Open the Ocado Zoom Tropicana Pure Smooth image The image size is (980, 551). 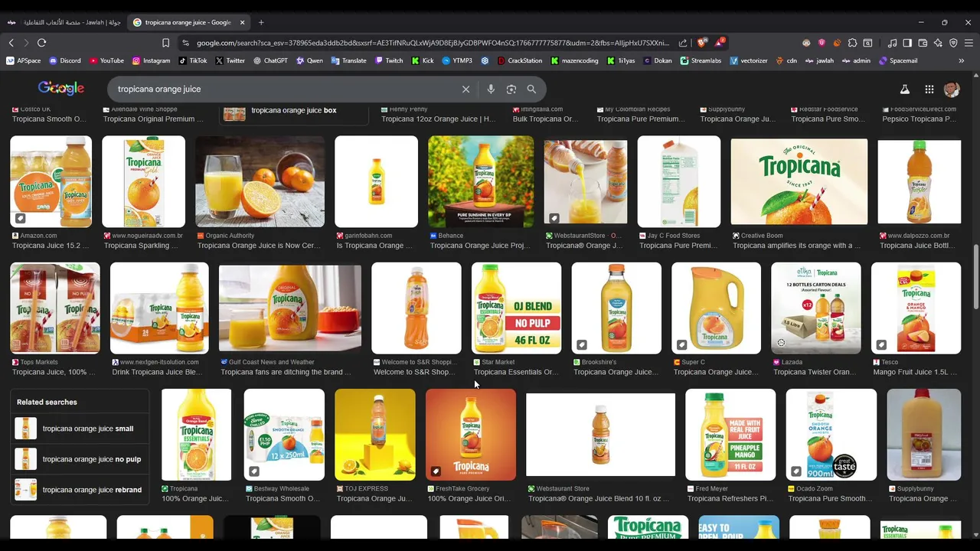pos(831,434)
